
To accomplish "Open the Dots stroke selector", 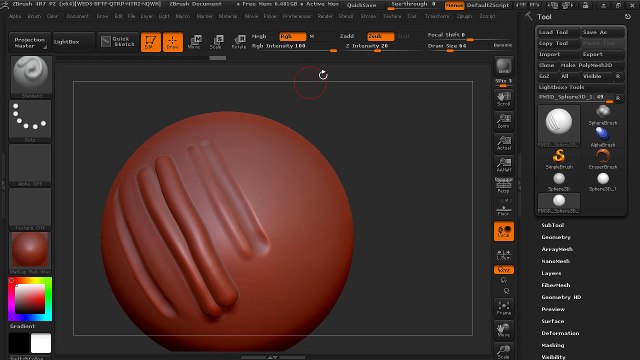I will (30, 121).
